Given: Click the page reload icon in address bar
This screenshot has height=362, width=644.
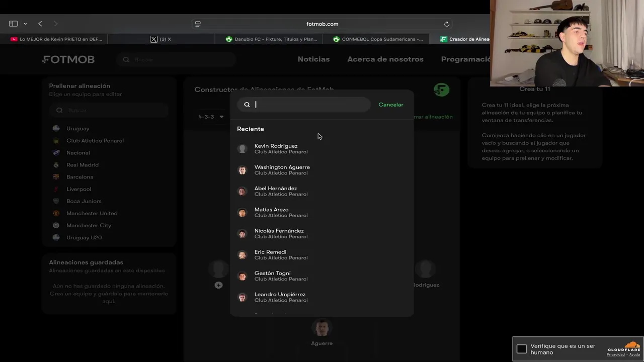Looking at the screenshot, I should point(446,24).
